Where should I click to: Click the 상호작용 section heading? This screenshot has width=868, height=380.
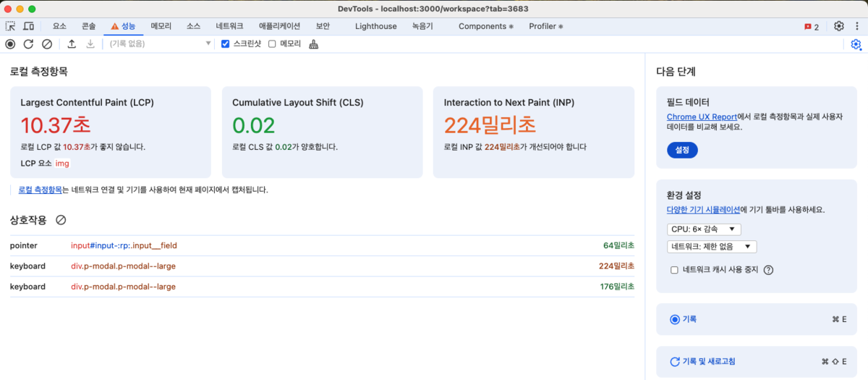pyautogui.click(x=29, y=219)
